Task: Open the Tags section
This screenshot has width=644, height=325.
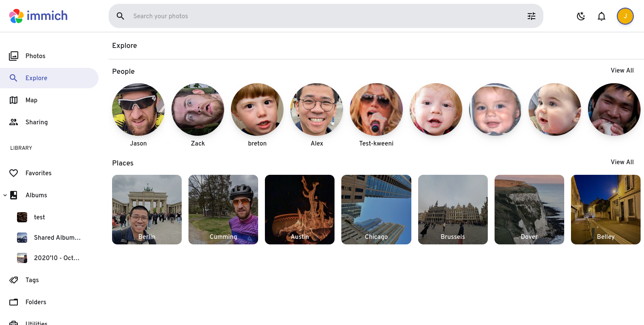Action: [32, 280]
